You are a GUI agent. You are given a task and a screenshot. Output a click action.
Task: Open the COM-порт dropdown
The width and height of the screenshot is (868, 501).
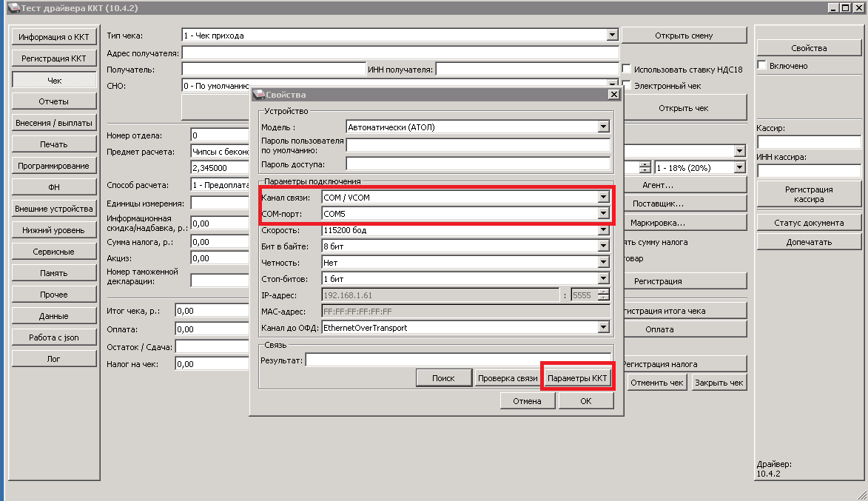coord(604,214)
